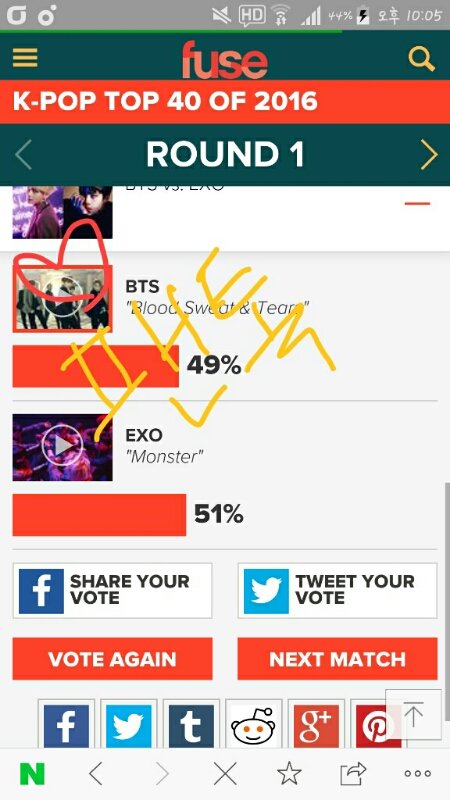Share page via Twitter icon in bottom row

pos(129,726)
